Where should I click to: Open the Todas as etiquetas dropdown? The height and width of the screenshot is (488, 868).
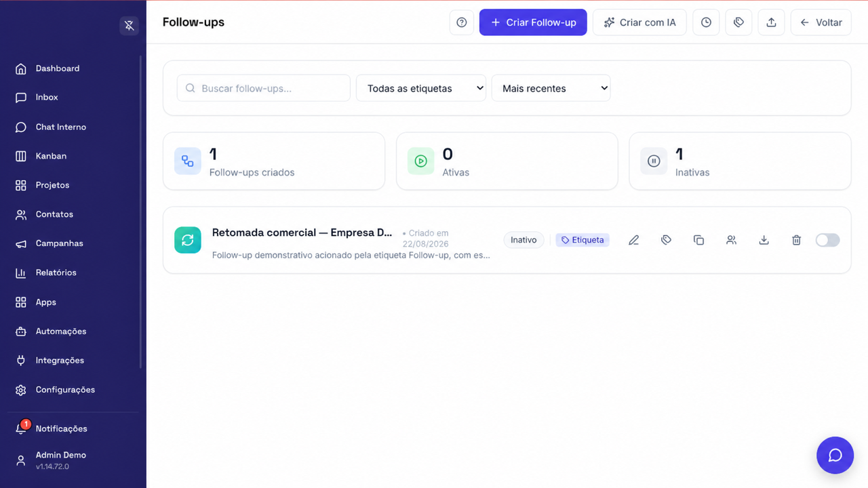[421, 88]
